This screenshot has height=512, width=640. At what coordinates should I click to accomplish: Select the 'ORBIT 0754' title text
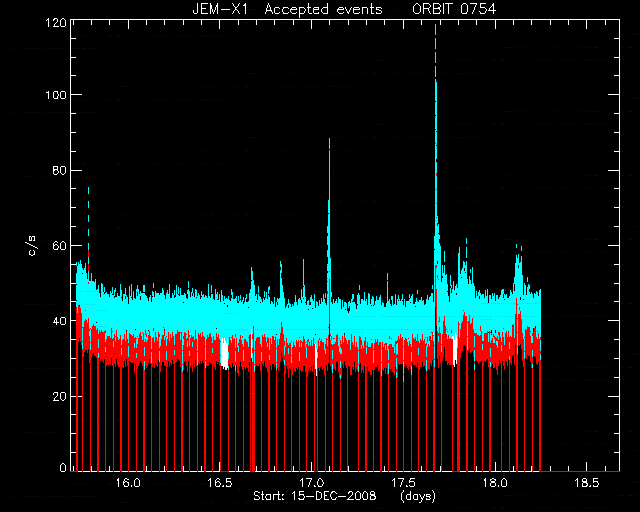point(454,9)
